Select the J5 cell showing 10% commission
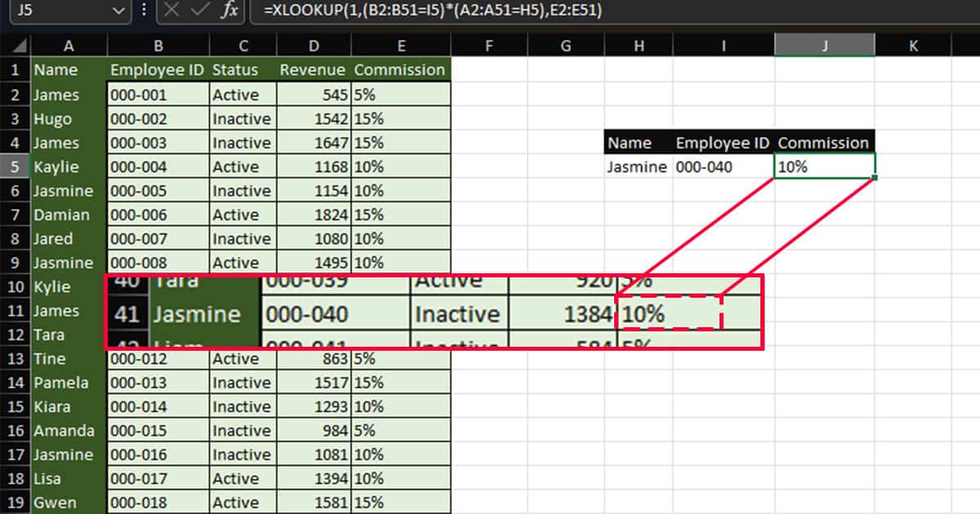 [825, 166]
